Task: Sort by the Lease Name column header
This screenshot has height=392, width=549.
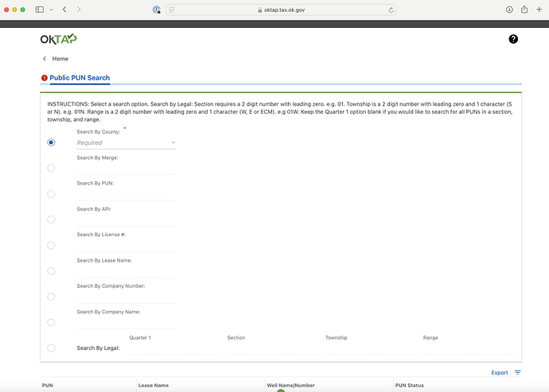Action: 154,386
